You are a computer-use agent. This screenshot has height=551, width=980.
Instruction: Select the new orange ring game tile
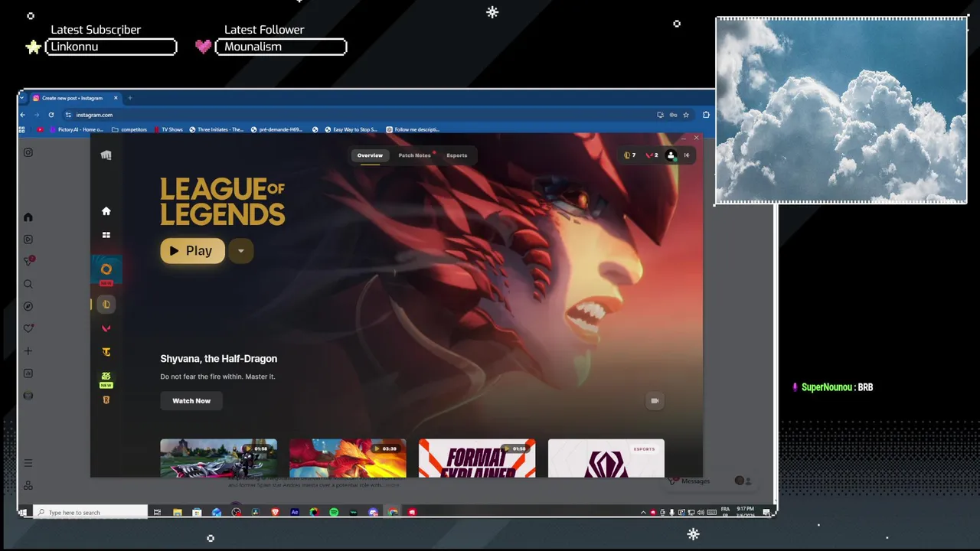pos(106,269)
